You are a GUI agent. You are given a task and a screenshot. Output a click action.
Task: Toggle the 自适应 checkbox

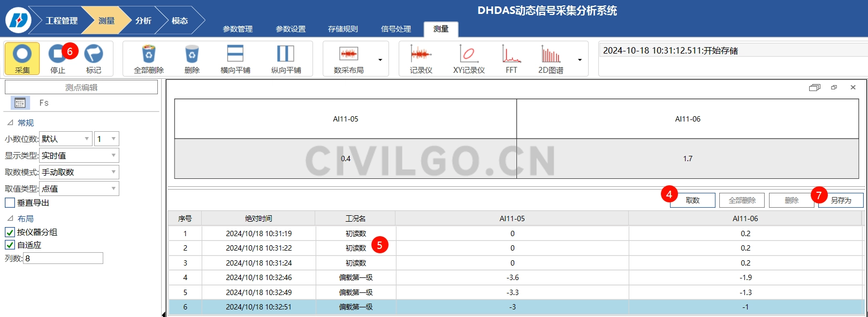10,245
